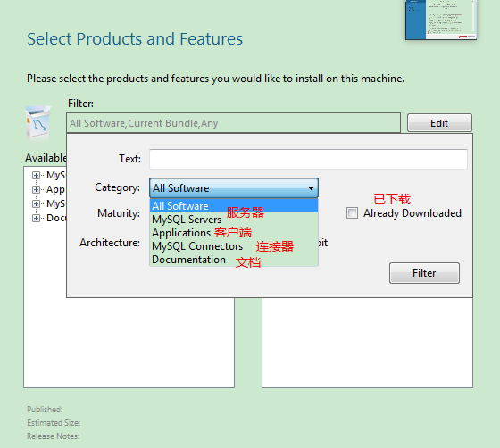Focus the Text input field
500x448 pixels.
pyautogui.click(x=308, y=159)
